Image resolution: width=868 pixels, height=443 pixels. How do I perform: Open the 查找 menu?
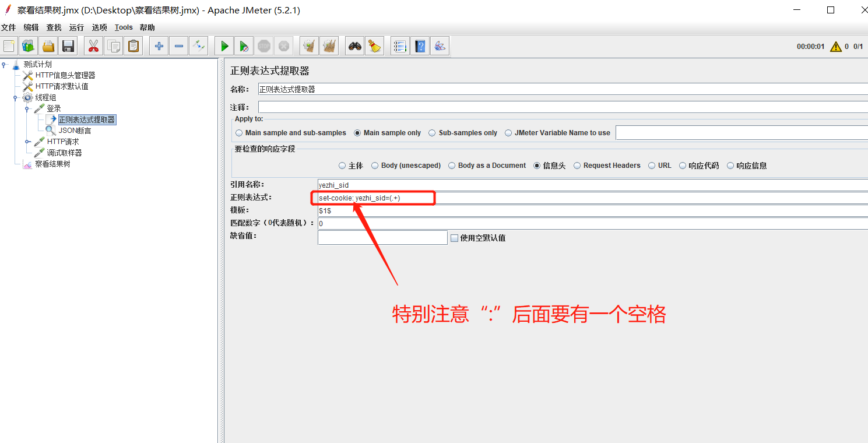tap(54, 27)
